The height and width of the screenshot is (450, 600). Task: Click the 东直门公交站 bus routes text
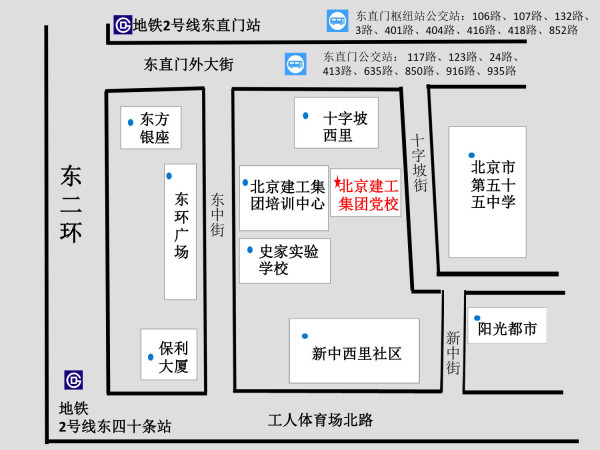421,64
